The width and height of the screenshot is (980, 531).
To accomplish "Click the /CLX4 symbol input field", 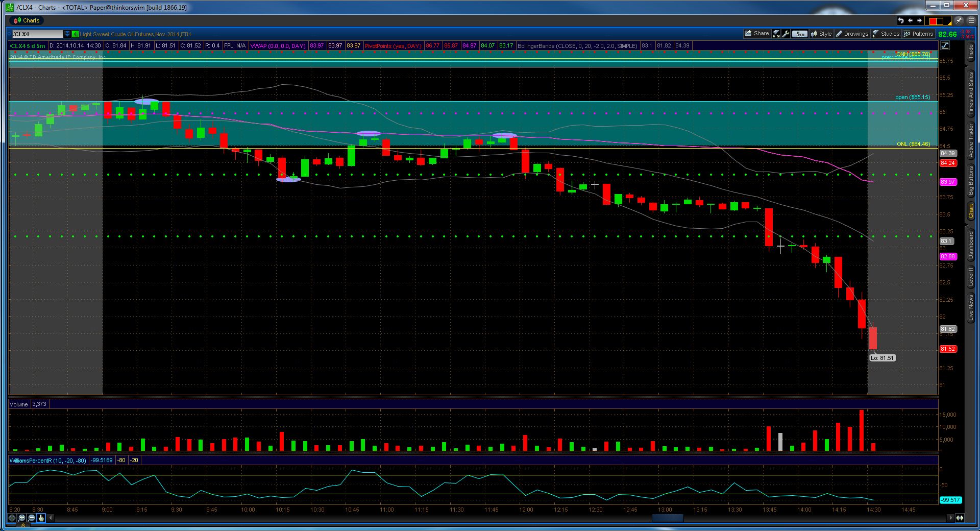I will (x=37, y=34).
